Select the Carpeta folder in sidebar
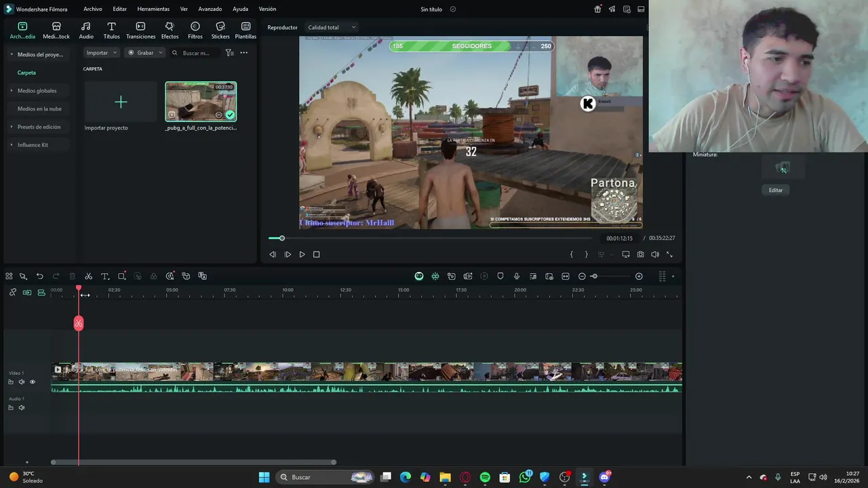Image resolution: width=868 pixels, height=488 pixels. (x=26, y=73)
